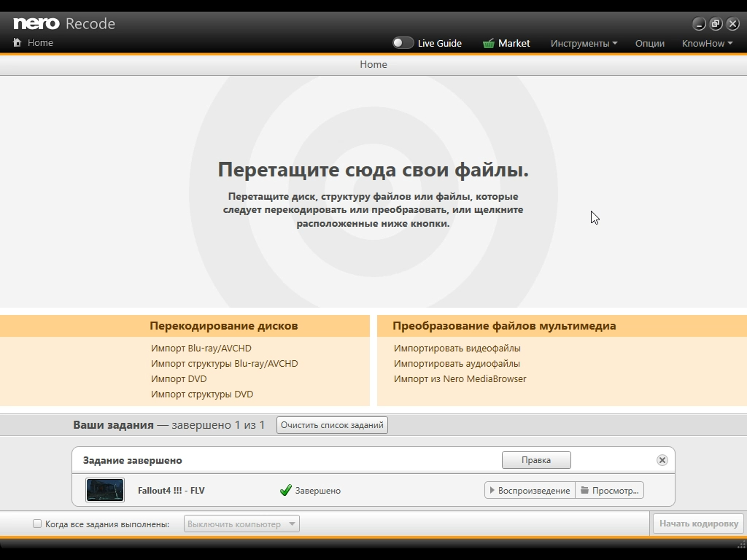Open the Инструменты menu

[x=584, y=43]
